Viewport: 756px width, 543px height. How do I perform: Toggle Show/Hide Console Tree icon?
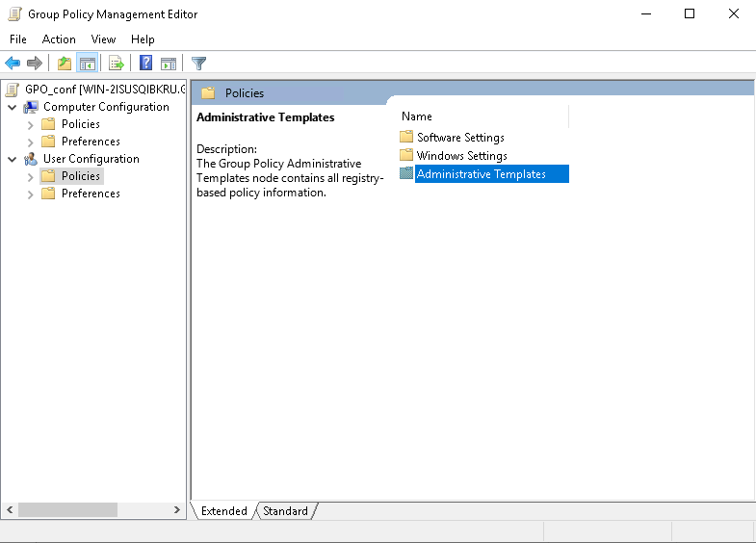point(88,64)
